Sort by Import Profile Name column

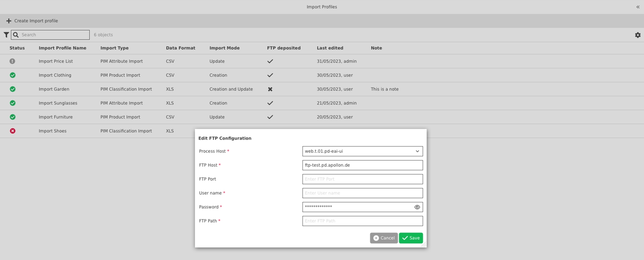pyautogui.click(x=62, y=48)
